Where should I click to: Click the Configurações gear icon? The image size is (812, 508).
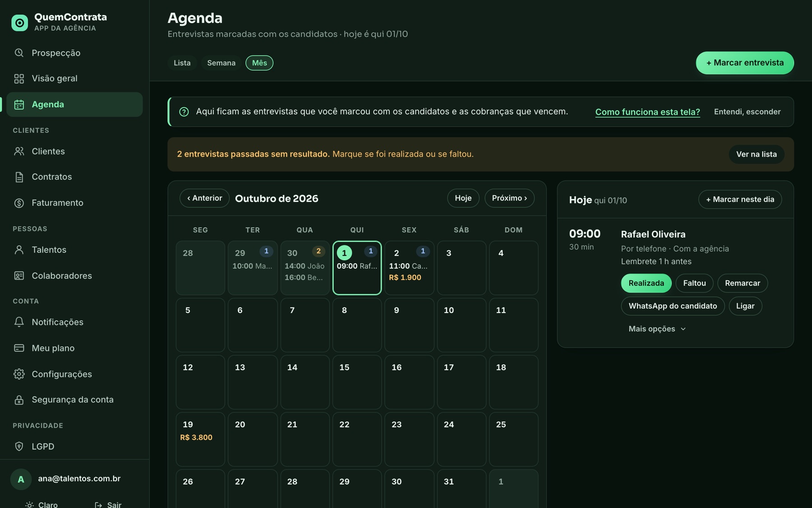coord(19,374)
